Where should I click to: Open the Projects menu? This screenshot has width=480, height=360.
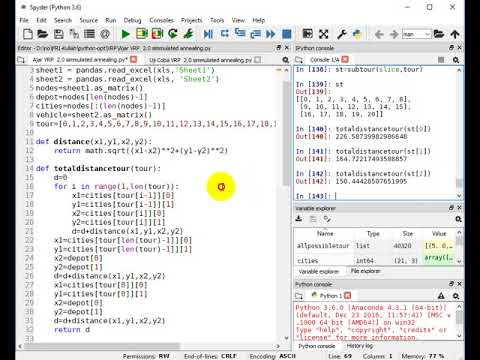[192, 20]
